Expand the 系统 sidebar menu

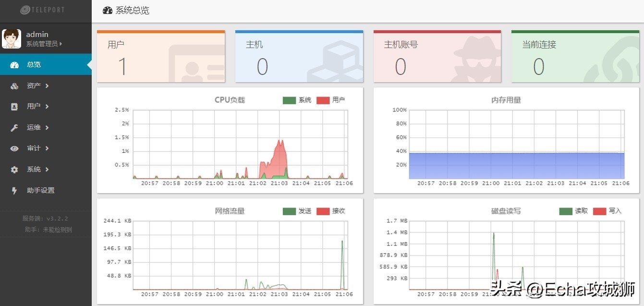click(x=34, y=169)
